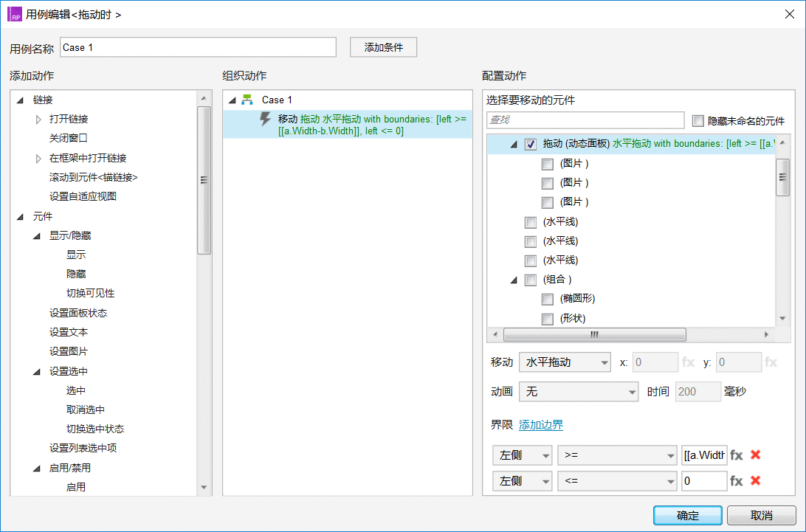Collapse the 启用/禁用 group
The image size is (806, 532).
[x=36, y=469]
